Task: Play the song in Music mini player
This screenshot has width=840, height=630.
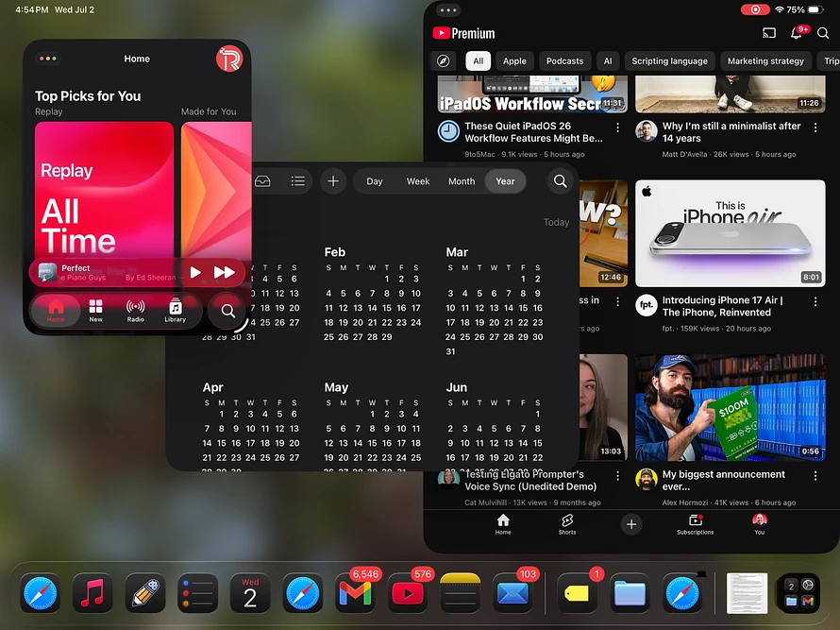Action: pos(195,272)
